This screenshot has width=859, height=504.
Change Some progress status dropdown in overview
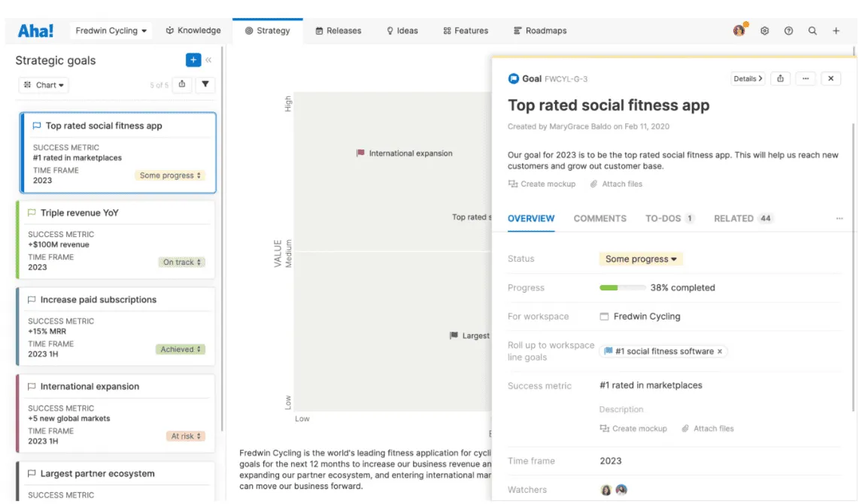pos(640,259)
